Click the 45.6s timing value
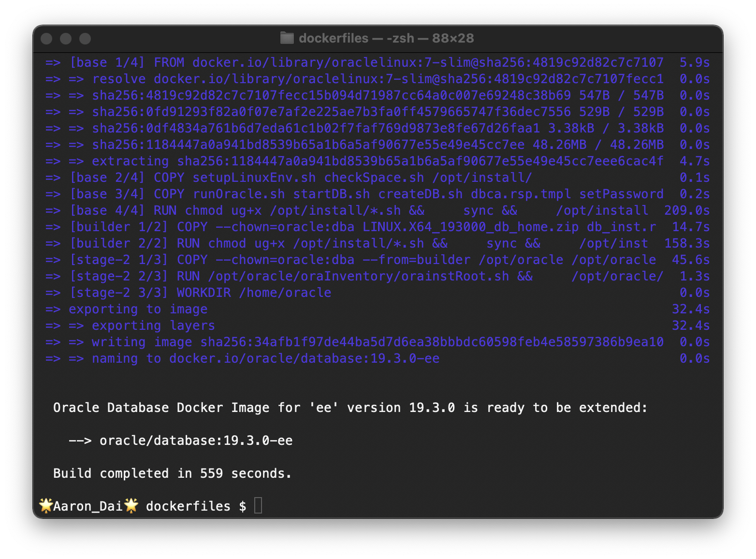The height and width of the screenshot is (559, 756). point(691,260)
